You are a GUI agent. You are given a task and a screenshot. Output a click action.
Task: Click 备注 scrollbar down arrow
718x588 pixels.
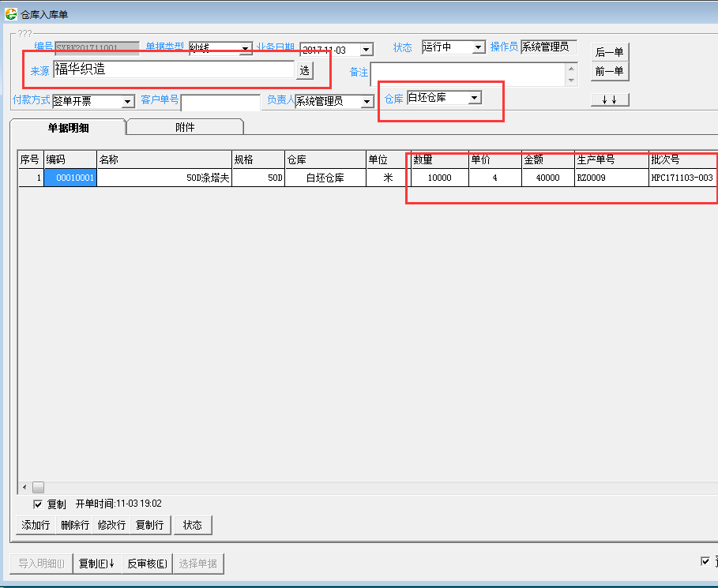click(x=571, y=81)
